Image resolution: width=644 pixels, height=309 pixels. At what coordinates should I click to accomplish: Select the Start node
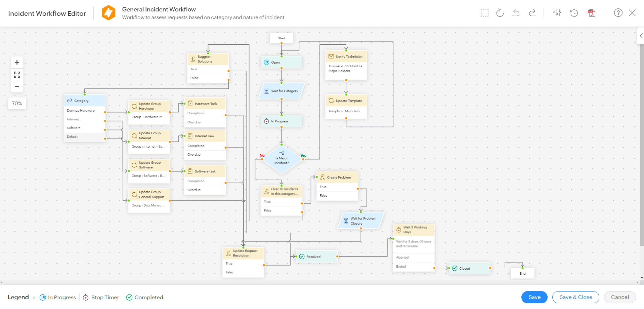(281, 38)
